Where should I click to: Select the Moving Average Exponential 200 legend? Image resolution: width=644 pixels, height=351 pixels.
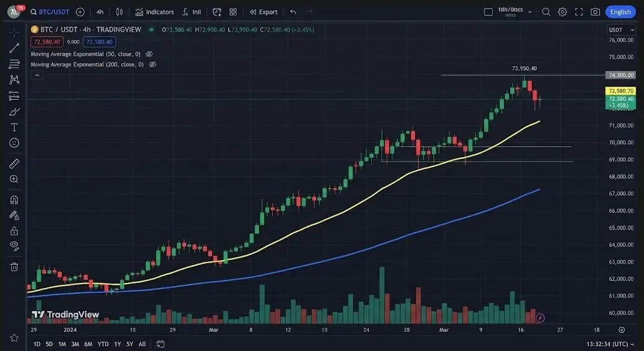(87, 64)
